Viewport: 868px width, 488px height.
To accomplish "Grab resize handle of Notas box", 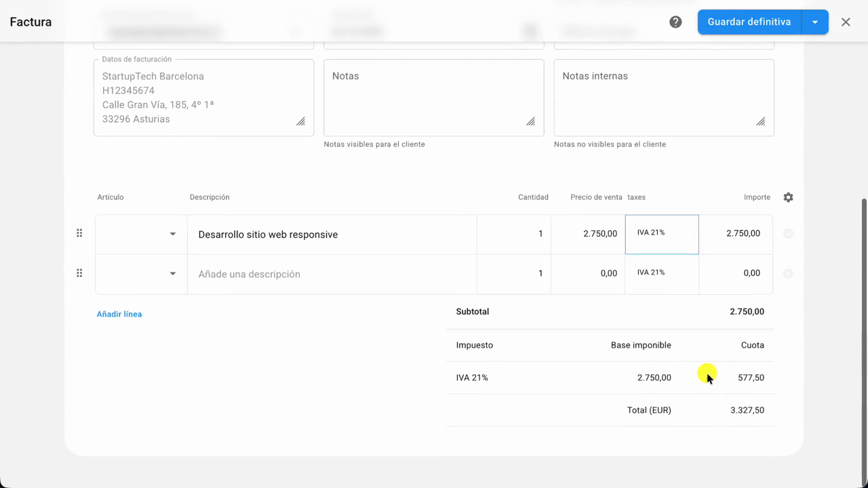I will (530, 122).
